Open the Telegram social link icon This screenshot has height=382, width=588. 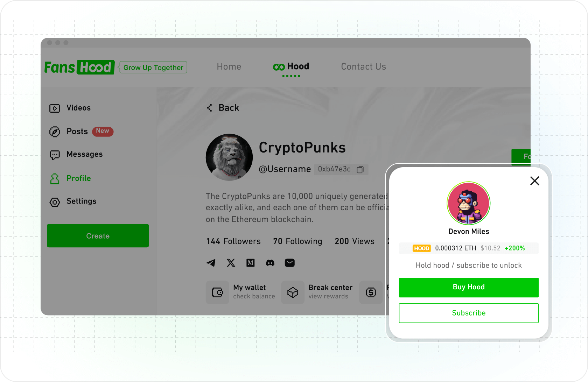211,263
